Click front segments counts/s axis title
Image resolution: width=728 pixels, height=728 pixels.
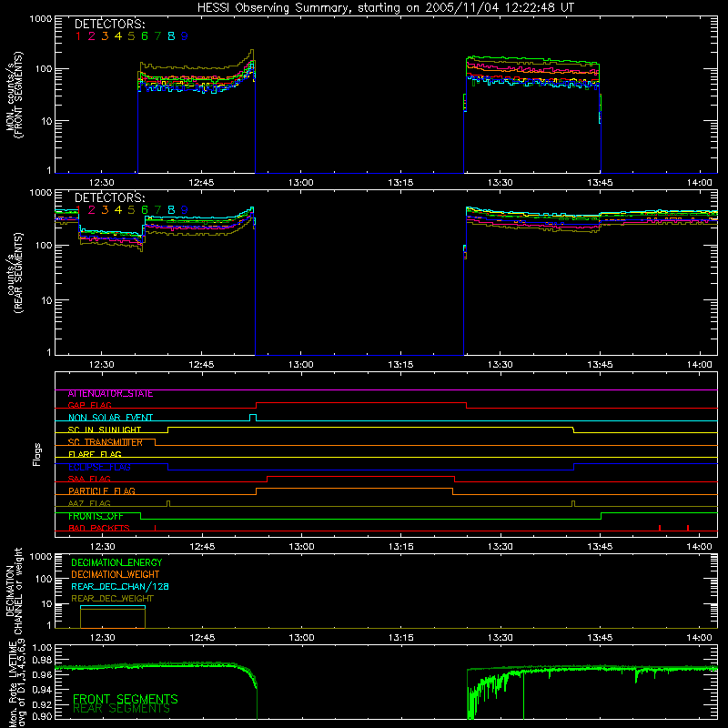click(x=15, y=96)
